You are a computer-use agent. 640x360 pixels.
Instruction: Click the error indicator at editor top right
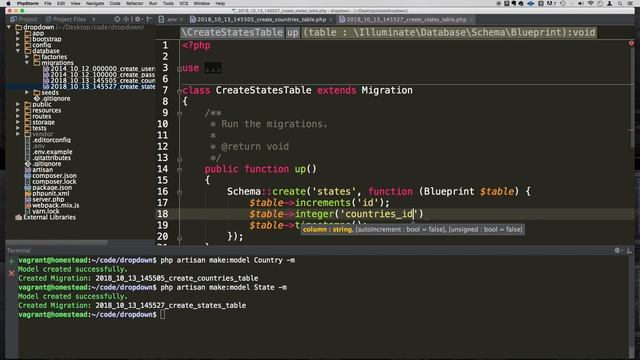coord(631,43)
